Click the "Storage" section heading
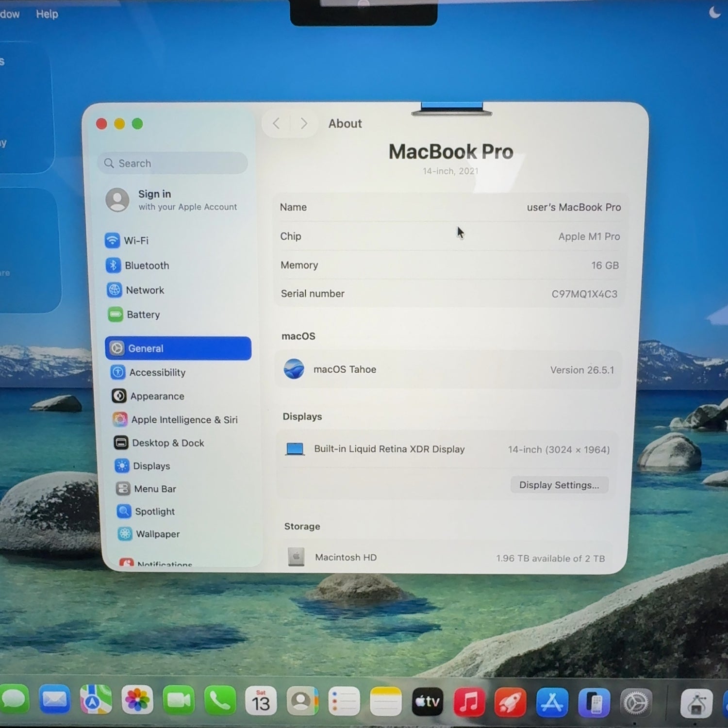728x728 pixels. coord(302,526)
